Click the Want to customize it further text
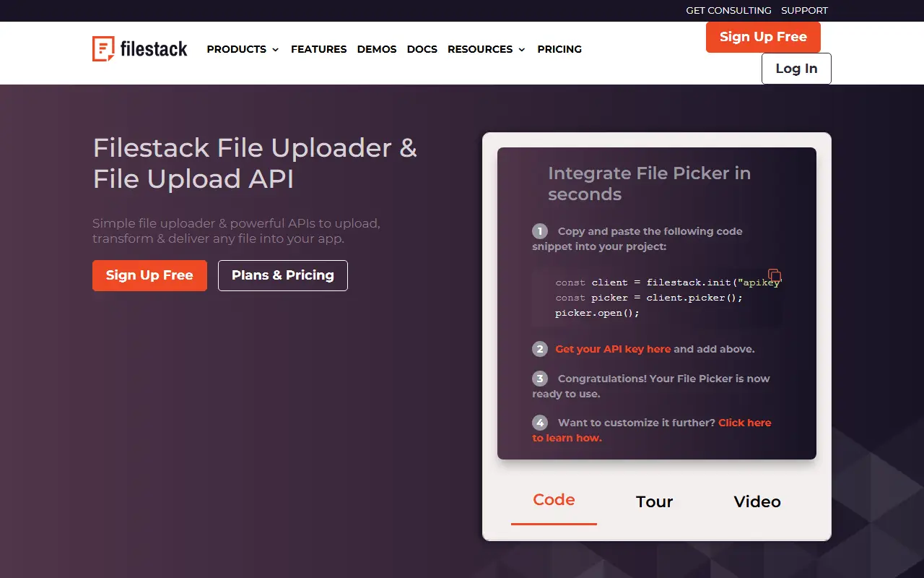The width and height of the screenshot is (924, 578). click(x=637, y=423)
